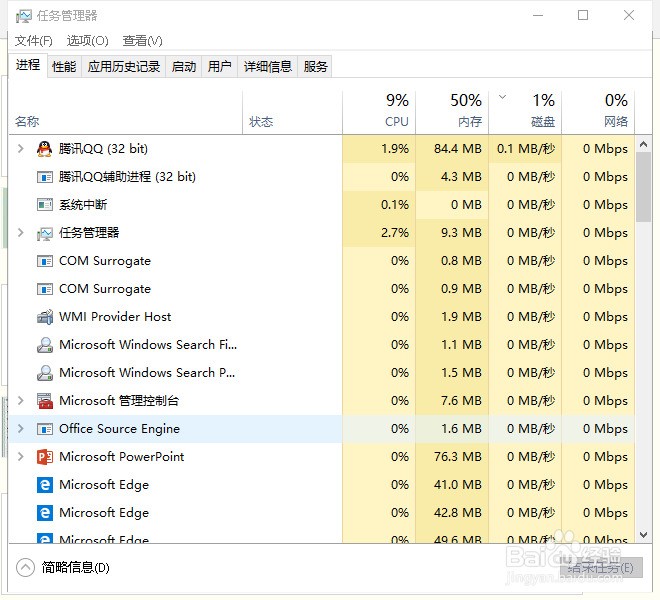Click the 9.3 MB memory value
The image size is (660, 600).
(x=461, y=233)
